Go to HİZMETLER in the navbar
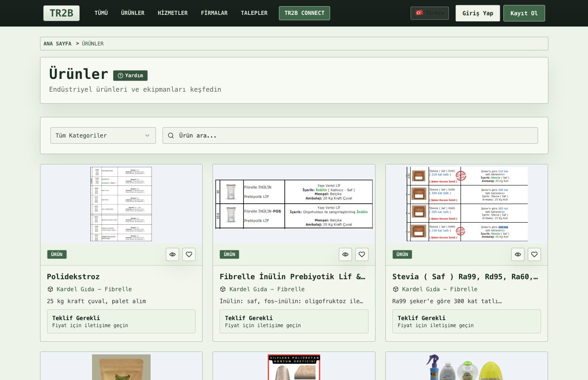 [172, 13]
